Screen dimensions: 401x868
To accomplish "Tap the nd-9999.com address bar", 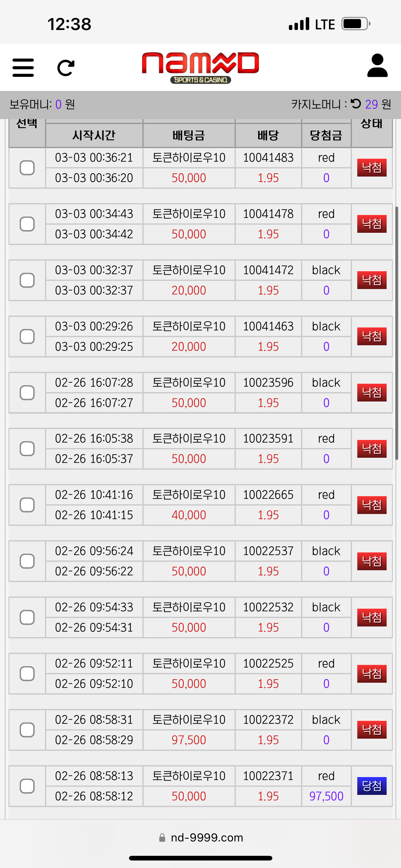I will tap(201, 837).
